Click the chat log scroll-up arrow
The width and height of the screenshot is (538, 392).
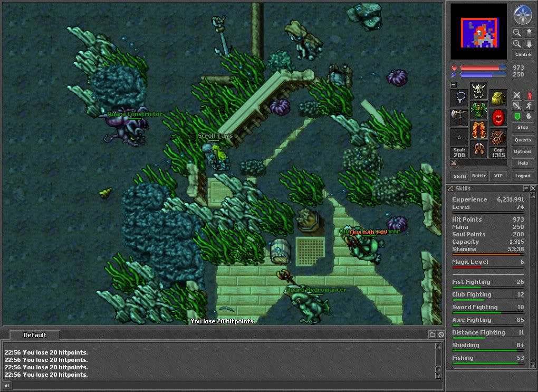(x=438, y=346)
